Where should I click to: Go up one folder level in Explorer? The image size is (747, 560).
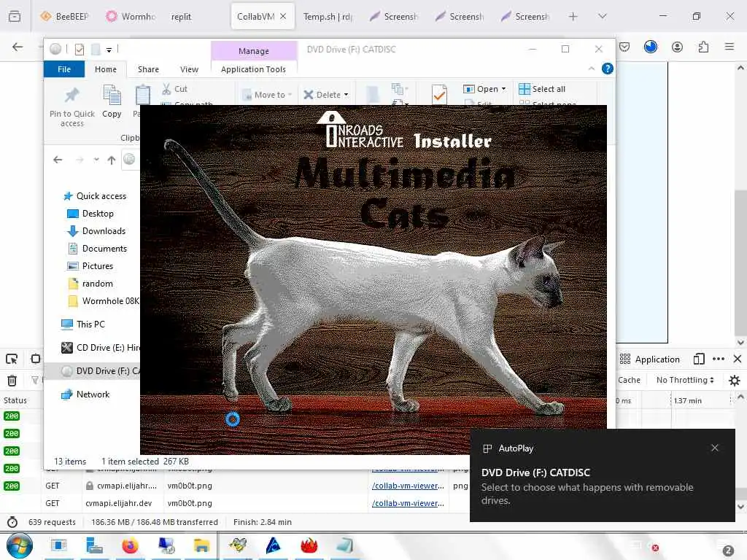click(x=112, y=160)
